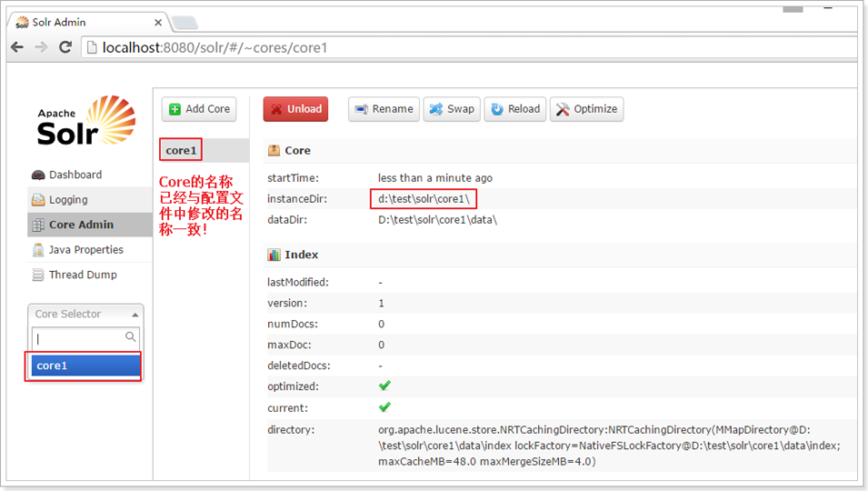Click the Core Admin grid icon
This screenshot has height=491, width=868.
pos(38,225)
